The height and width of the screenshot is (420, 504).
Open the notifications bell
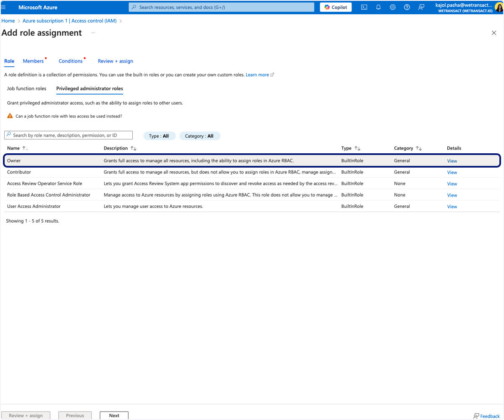coord(378,7)
